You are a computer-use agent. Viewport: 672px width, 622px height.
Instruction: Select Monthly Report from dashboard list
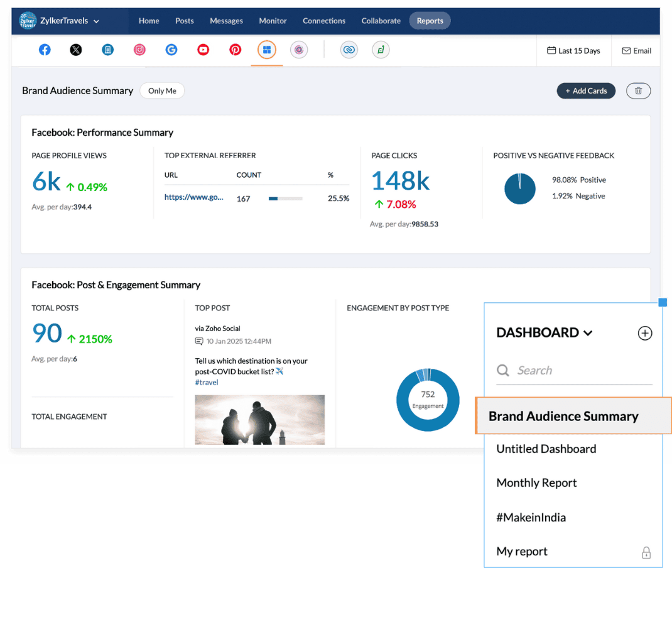536,483
